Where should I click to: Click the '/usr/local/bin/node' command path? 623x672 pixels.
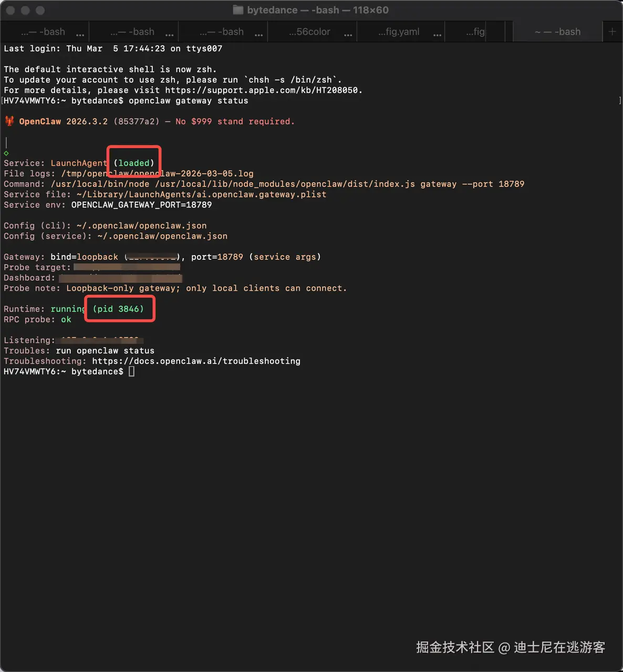(100, 184)
